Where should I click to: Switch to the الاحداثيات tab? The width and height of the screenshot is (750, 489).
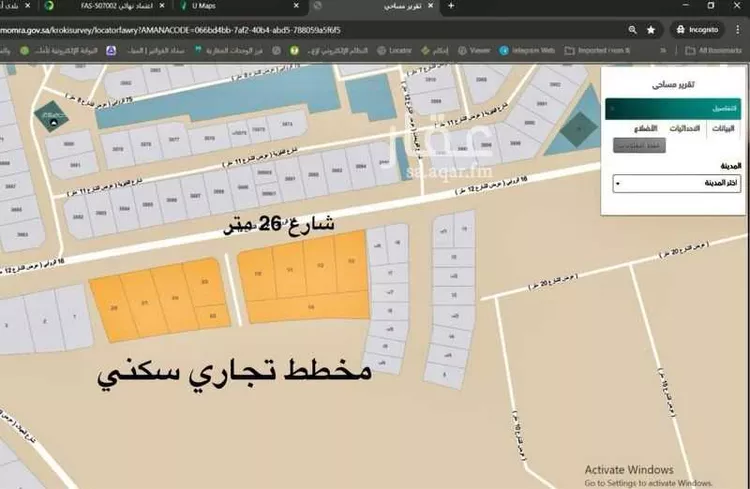(684, 128)
